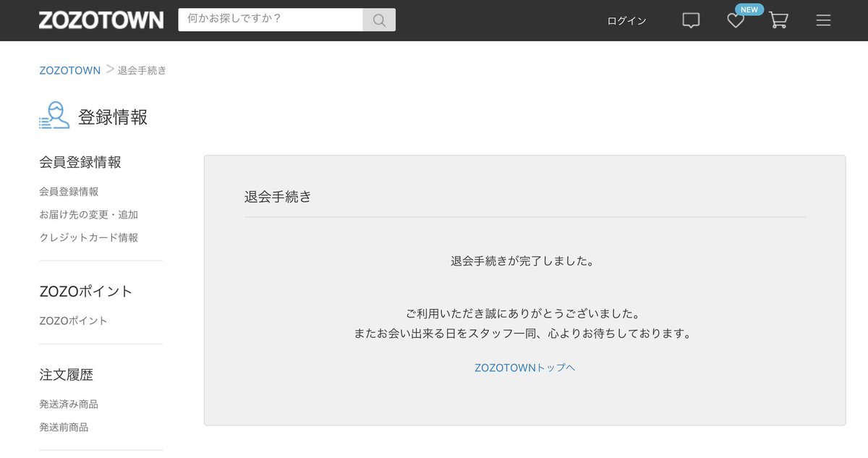Viewport: 868px width, 458px height.
Task: Focus the 何かお探しですか search field
Action: point(271,20)
